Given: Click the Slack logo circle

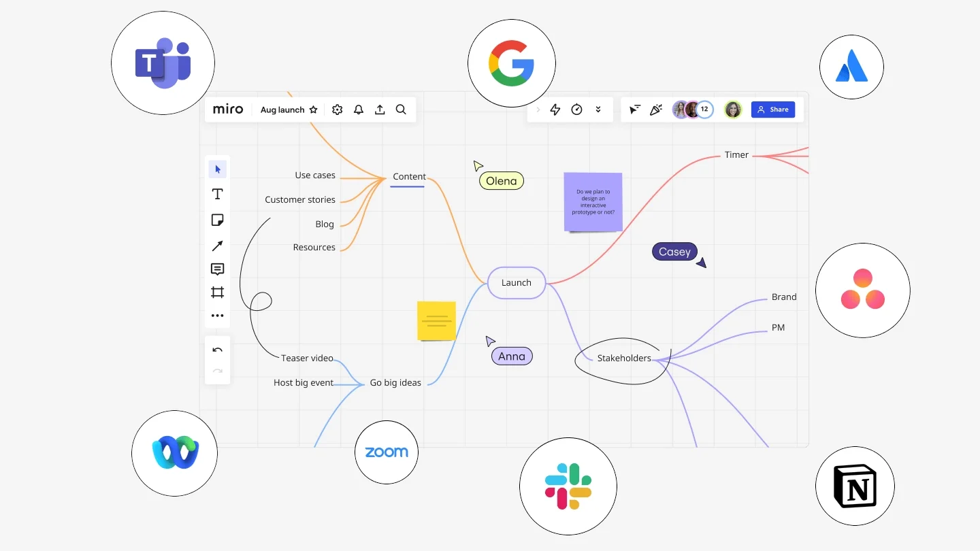Looking at the screenshot, I should click(x=568, y=486).
